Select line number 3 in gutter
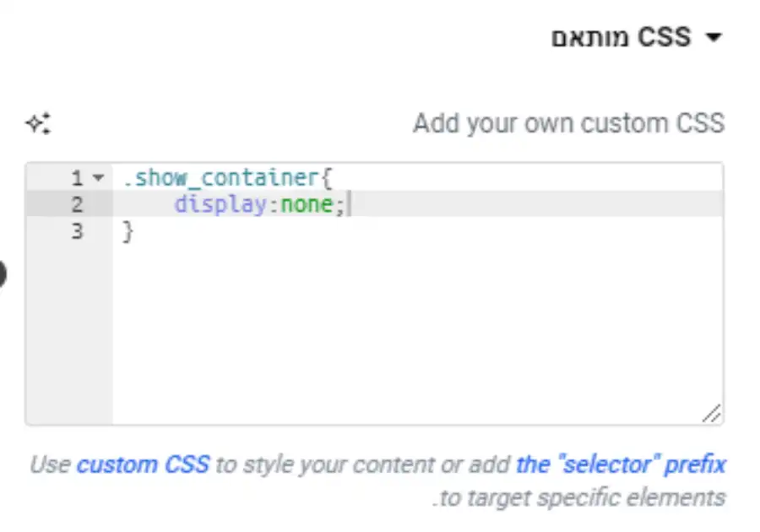The height and width of the screenshot is (532, 760). coord(77,231)
